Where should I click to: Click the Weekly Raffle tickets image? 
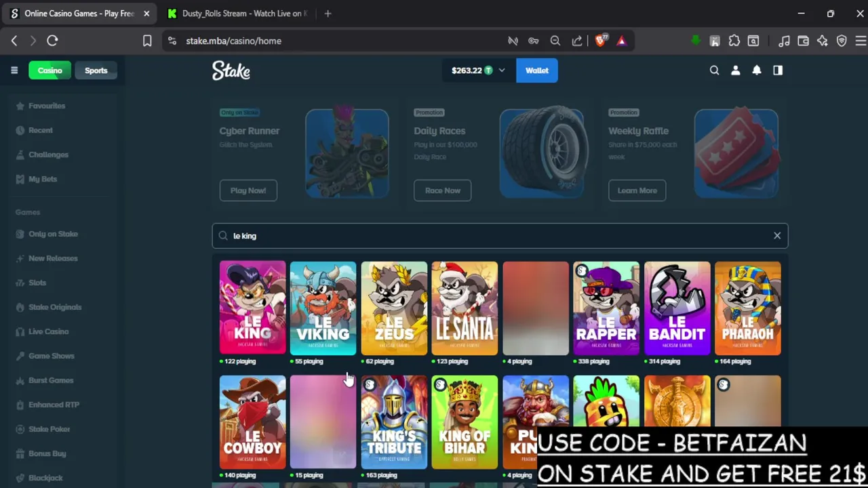pos(736,153)
